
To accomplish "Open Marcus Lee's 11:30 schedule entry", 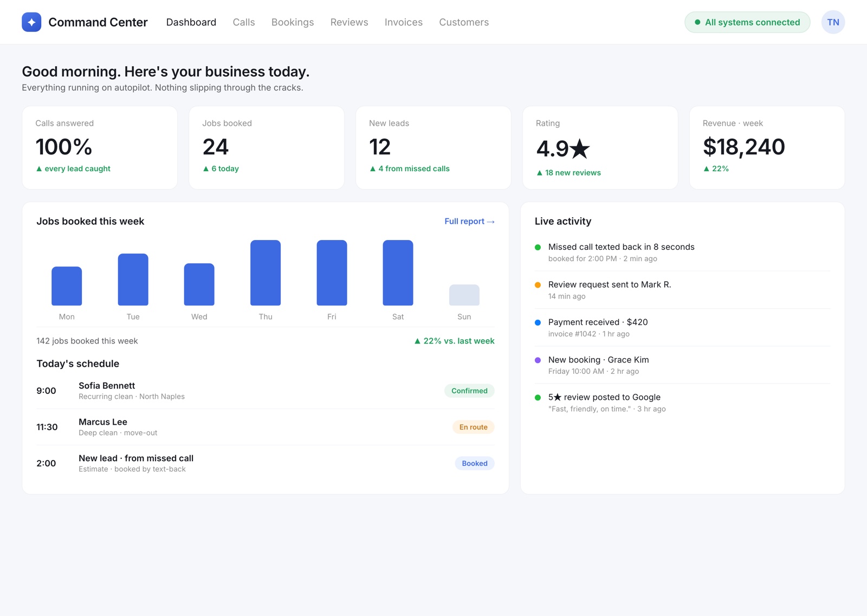I will 266,427.
